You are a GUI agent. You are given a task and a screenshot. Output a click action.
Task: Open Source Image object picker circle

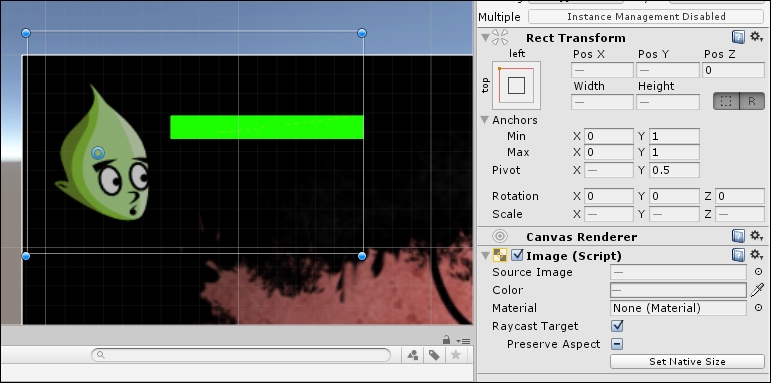(x=758, y=272)
